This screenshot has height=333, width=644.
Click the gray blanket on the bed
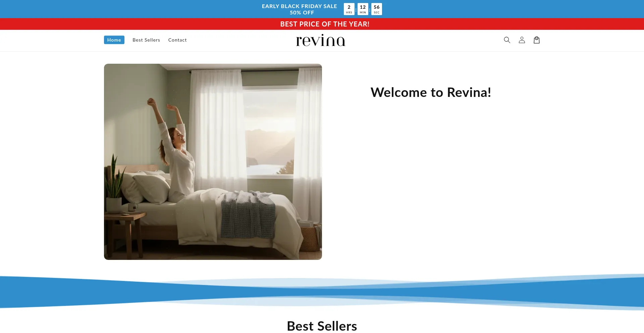click(x=248, y=215)
